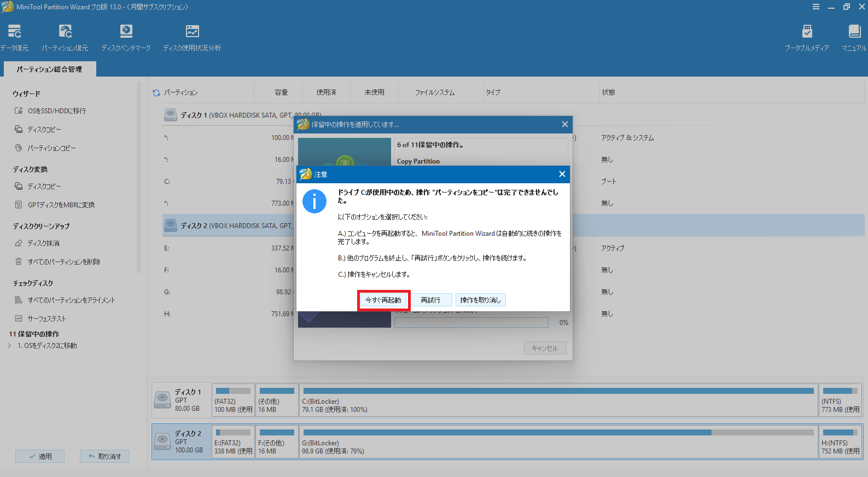The image size is (868, 477).
Task: Open the hamburger menu in title bar
Action: tap(816, 7)
